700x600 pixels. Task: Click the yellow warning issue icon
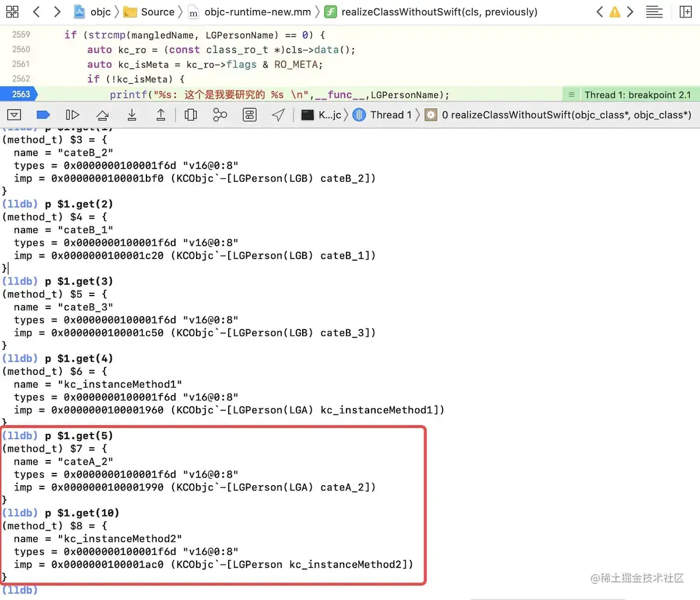coord(615,12)
